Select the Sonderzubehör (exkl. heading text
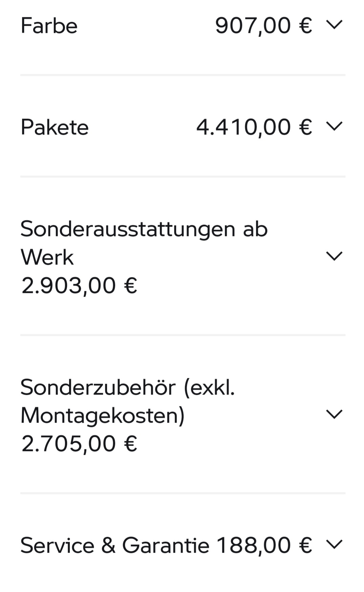 [127, 387]
